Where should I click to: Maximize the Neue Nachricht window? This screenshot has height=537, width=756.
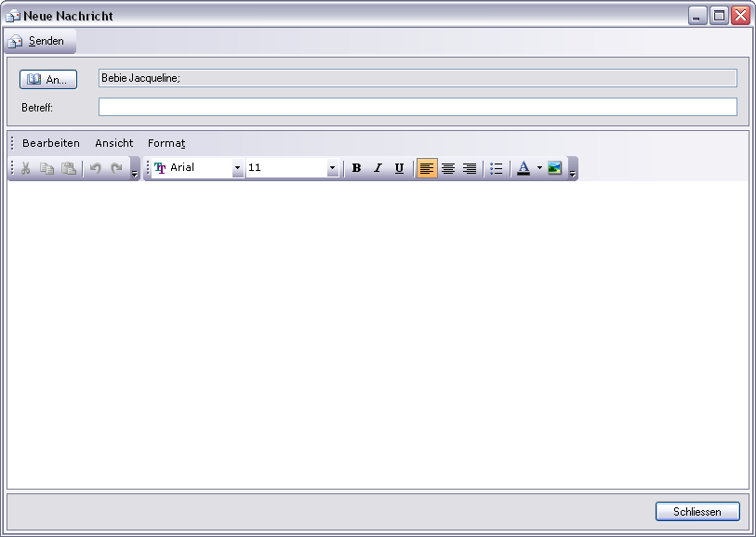tap(719, 16)
